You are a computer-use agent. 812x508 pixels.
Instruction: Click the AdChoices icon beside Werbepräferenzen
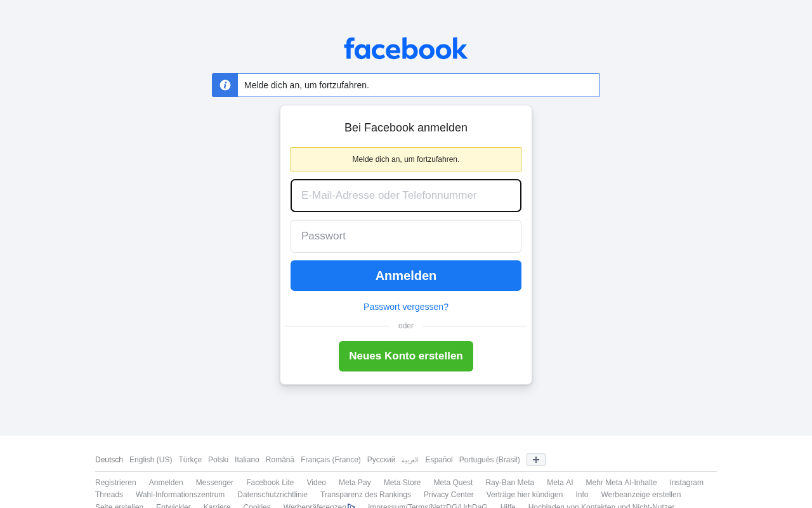coord(351,506)
